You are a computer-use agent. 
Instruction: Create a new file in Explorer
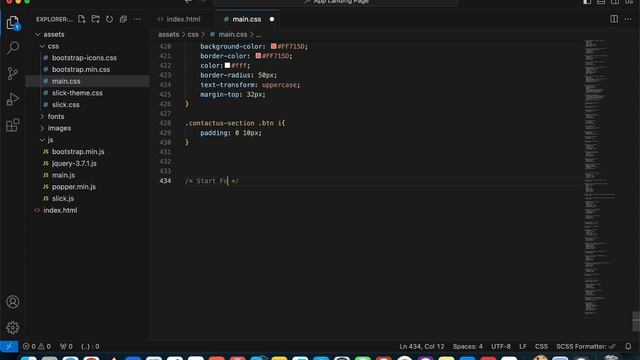point(82,19)
